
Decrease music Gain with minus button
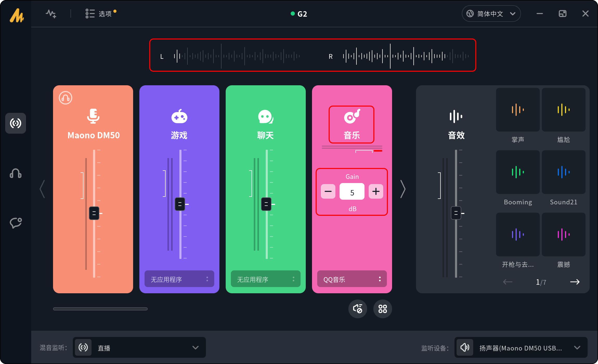pyautogui.click(x=328, y=192)
